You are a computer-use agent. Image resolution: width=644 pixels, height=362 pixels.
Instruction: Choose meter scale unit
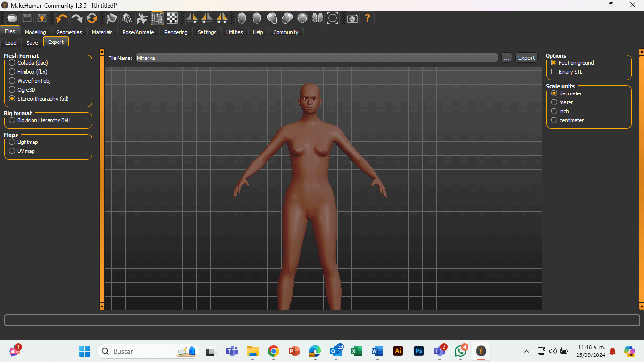(x=554, y=102)
